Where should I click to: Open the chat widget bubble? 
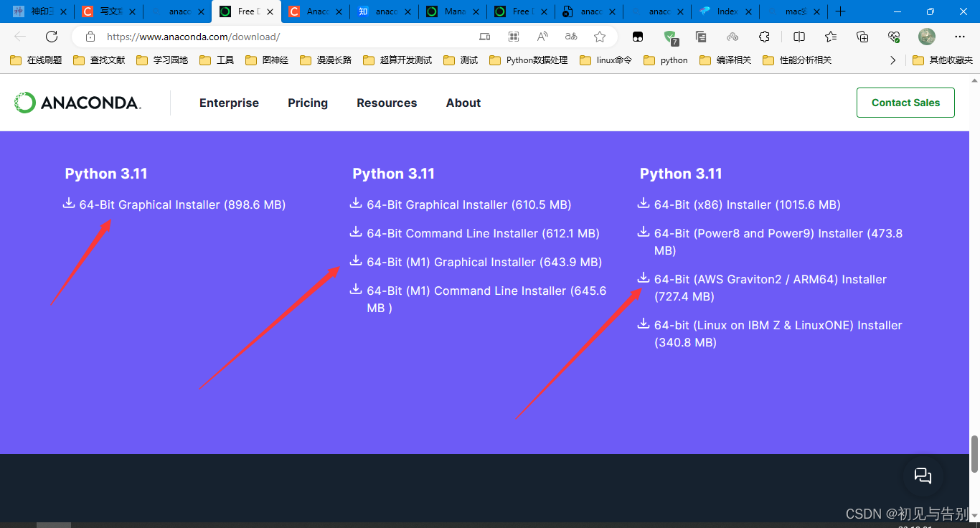pyautogui.click(x=923, y=475)
